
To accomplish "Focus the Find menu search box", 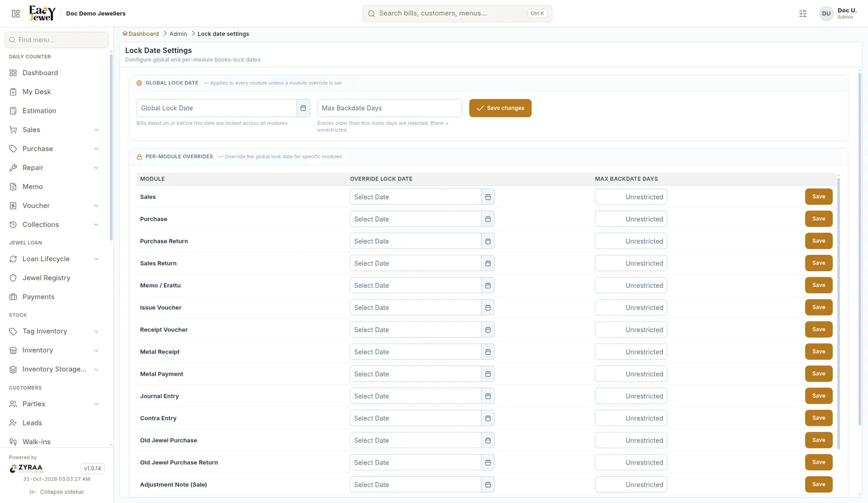I will (57, 40).
